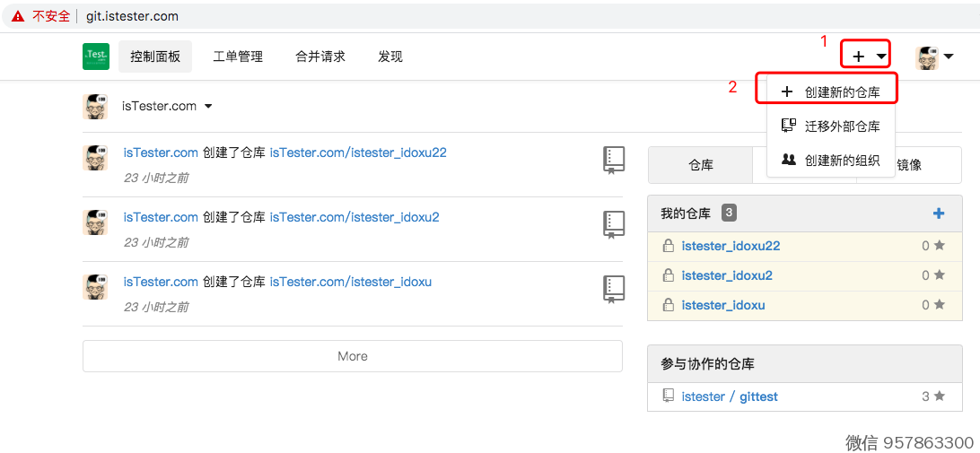This screenshot has height=453, width=980.
Task: Open 工单管理 in the top navigation
Action: point(238,57)
